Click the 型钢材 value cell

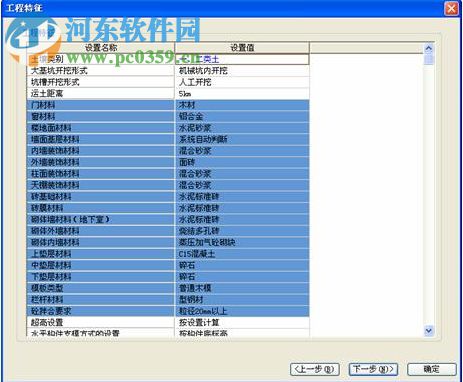point(242,300)
